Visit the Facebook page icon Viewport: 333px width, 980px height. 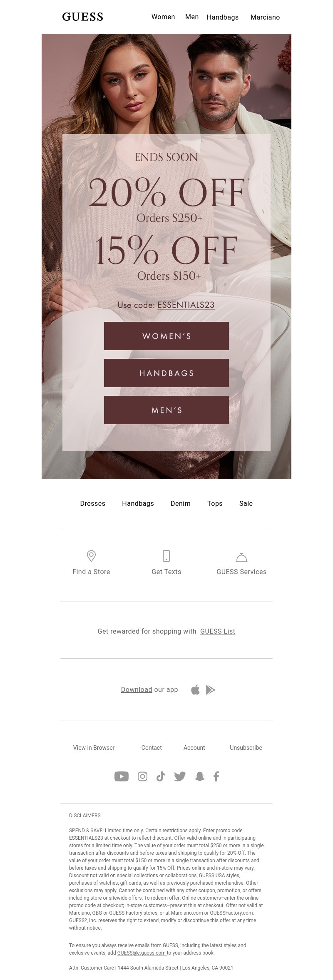(216, 776)
